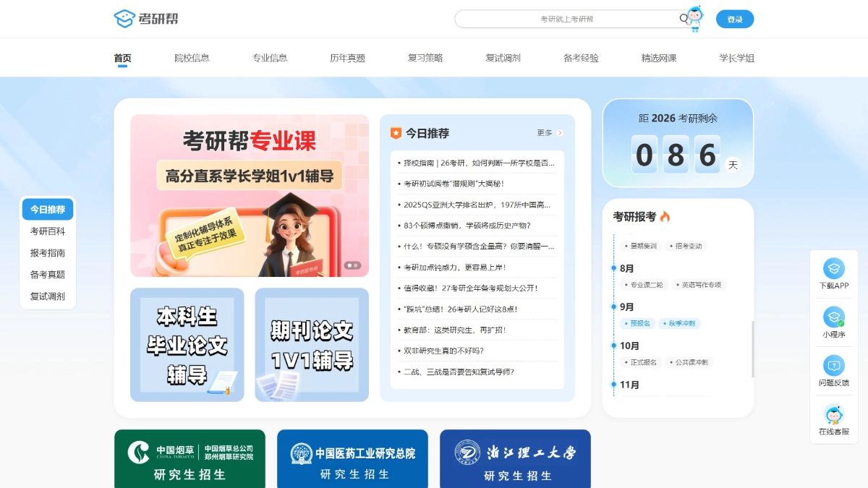The image size is (868, 488).
Task: Open 在线客服 chat icon
Action: tap(834, 415)
